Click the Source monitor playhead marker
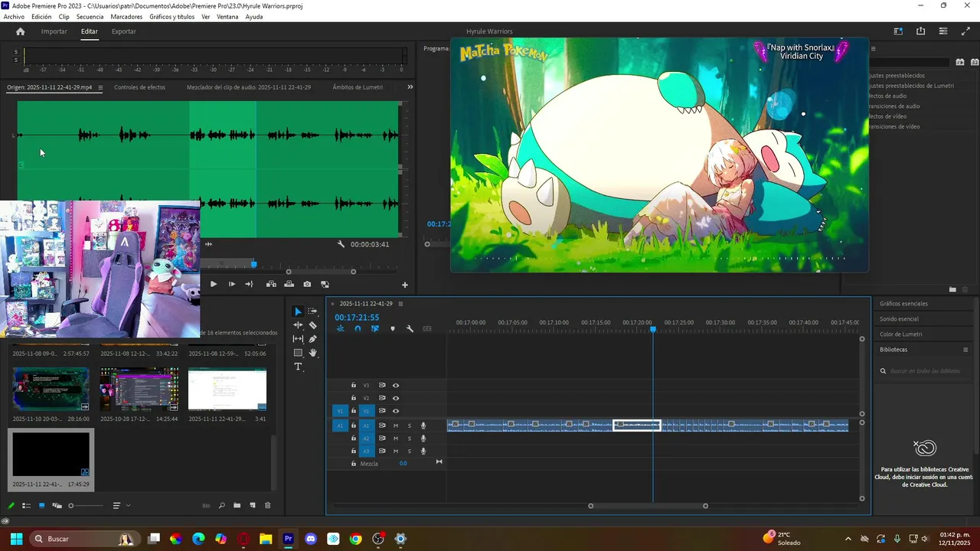Image resolution: width=980 pixels, height=551 pixels. 253,265
